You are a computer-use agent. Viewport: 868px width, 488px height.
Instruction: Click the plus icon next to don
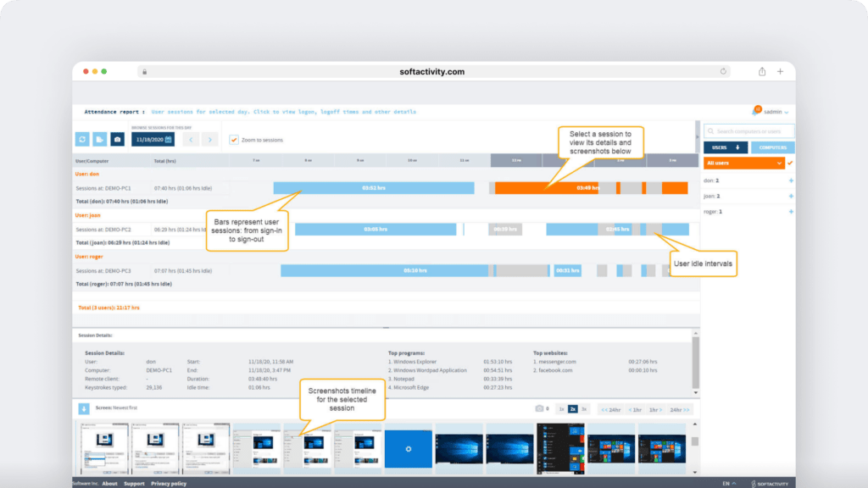[790, 180]
